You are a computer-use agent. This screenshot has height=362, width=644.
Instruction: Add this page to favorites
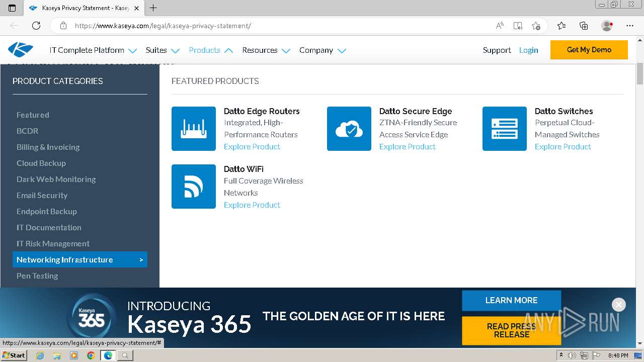coord(536,26)
